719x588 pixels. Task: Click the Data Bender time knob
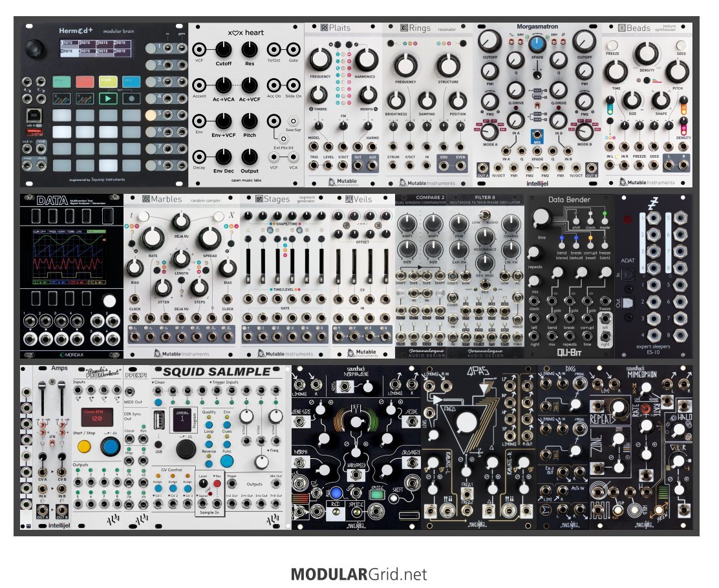tap(542, 218)
